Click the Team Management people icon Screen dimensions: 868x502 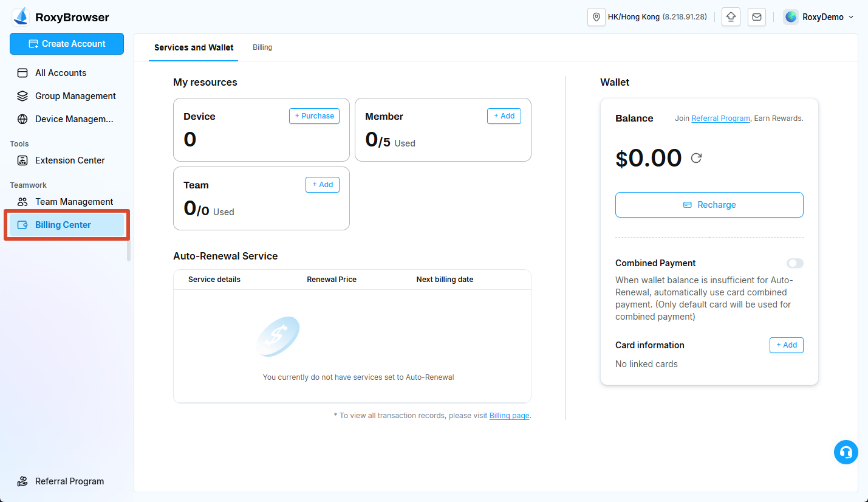point(22,202)
